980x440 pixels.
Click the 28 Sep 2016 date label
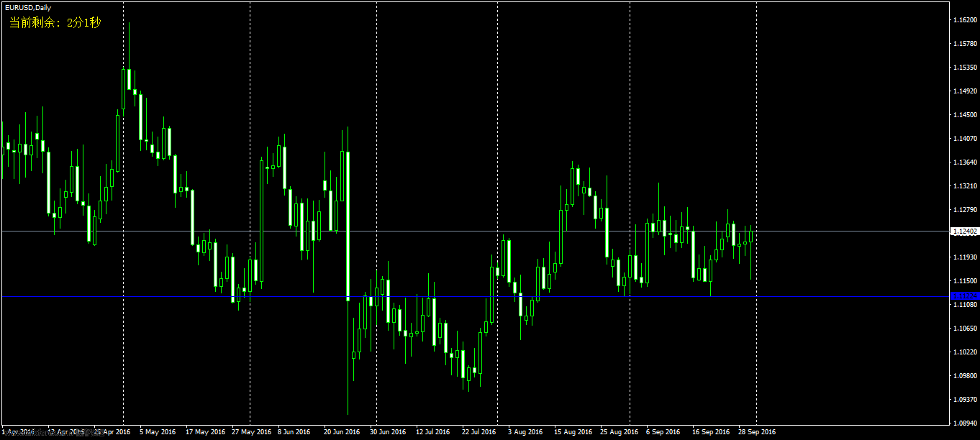(757, 433)
